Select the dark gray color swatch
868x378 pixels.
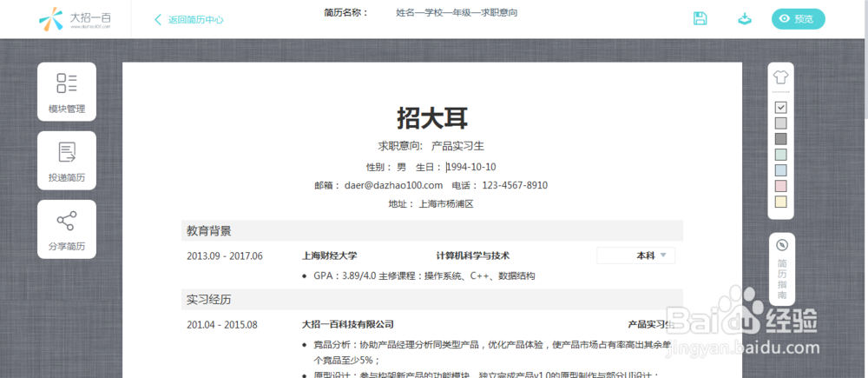click(x=780, y=138)
